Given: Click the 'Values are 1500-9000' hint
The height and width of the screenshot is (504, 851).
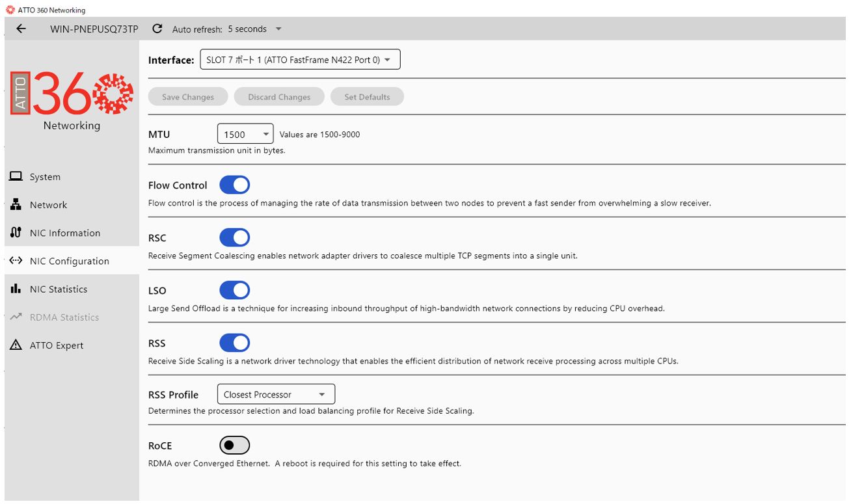Looking at the screenshot, I should (x=319, y=135).
